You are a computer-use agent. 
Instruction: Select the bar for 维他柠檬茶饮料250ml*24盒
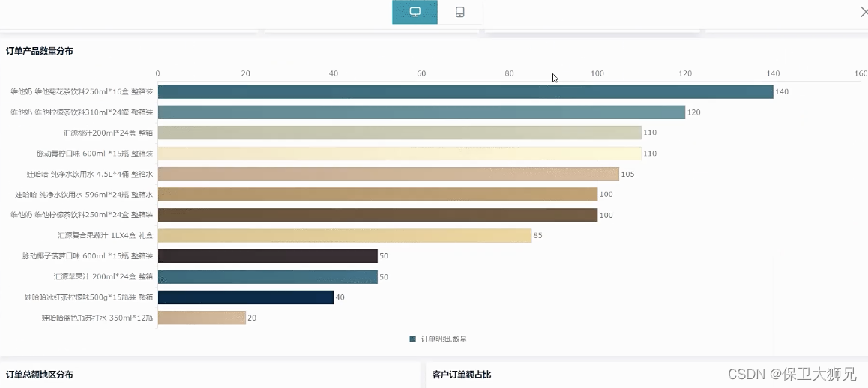[x=378, y=215]
